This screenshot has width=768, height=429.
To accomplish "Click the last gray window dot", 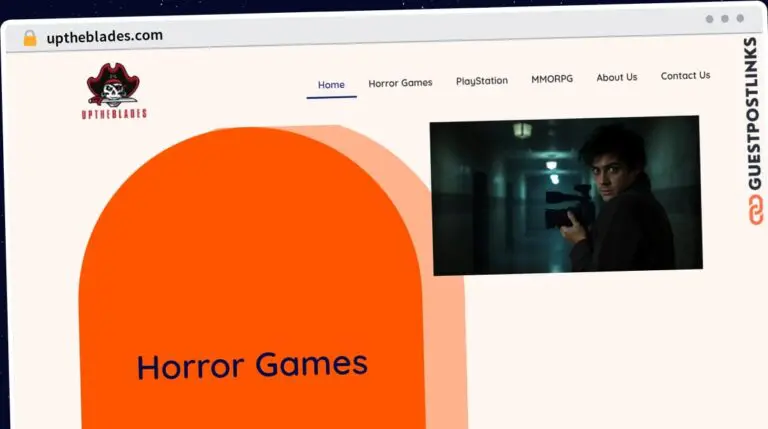I will 740,18.
